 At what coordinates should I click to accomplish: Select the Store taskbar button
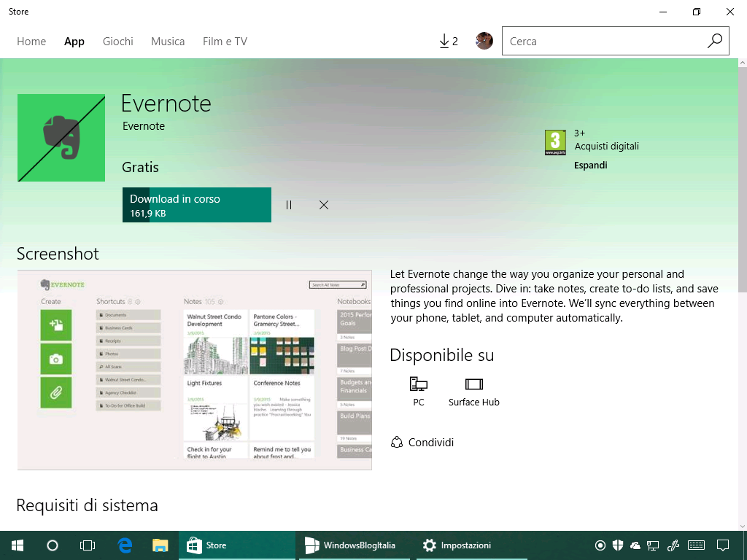pyautogui.click(x=237, y=545)
